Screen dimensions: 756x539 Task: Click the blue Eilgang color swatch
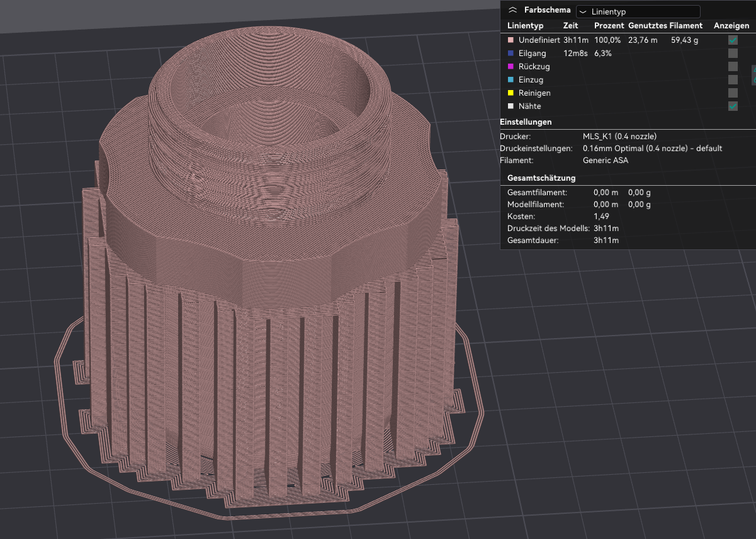pos(511,54)
